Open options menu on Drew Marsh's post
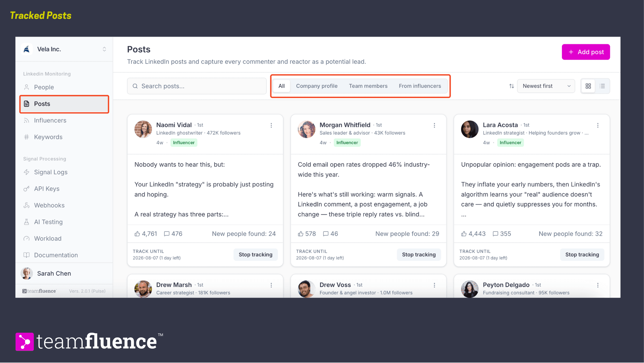 271,285
